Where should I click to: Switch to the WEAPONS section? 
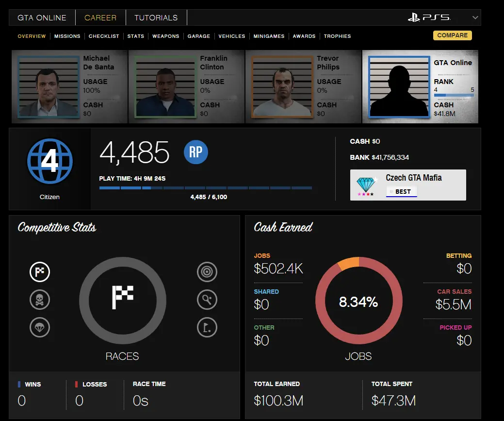click(x=166, y=36)
